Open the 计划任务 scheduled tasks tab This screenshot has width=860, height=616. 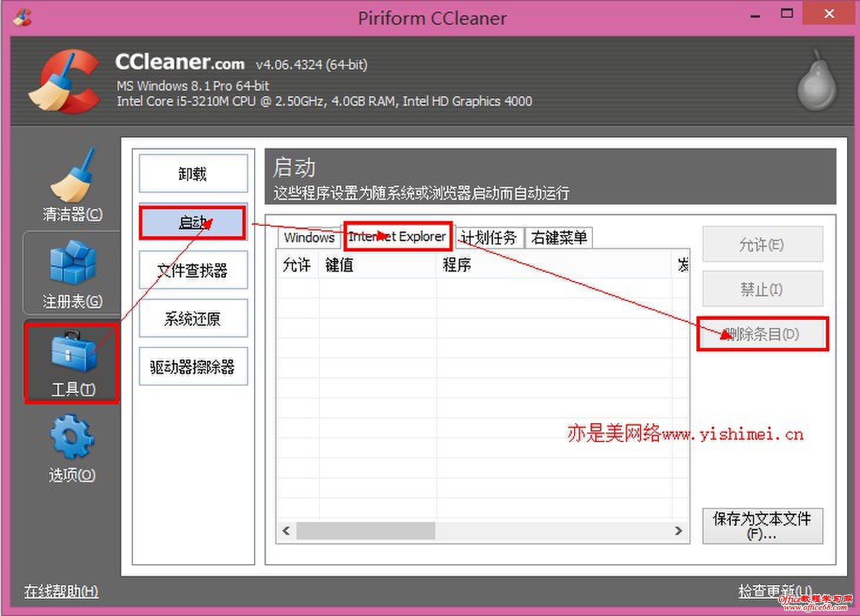(x=489, y=237)
